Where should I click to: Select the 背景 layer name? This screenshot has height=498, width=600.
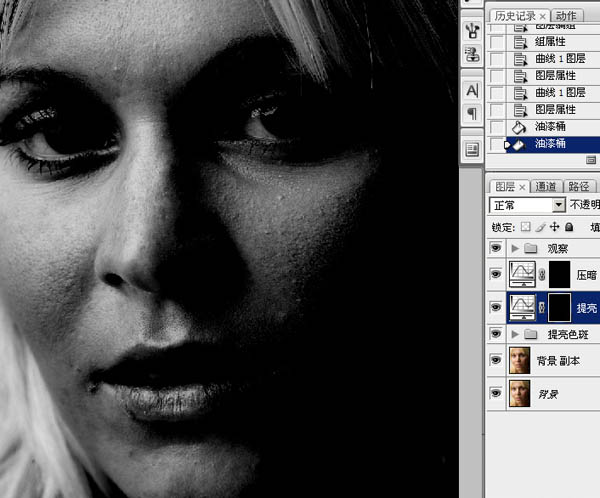coord(548,394)
